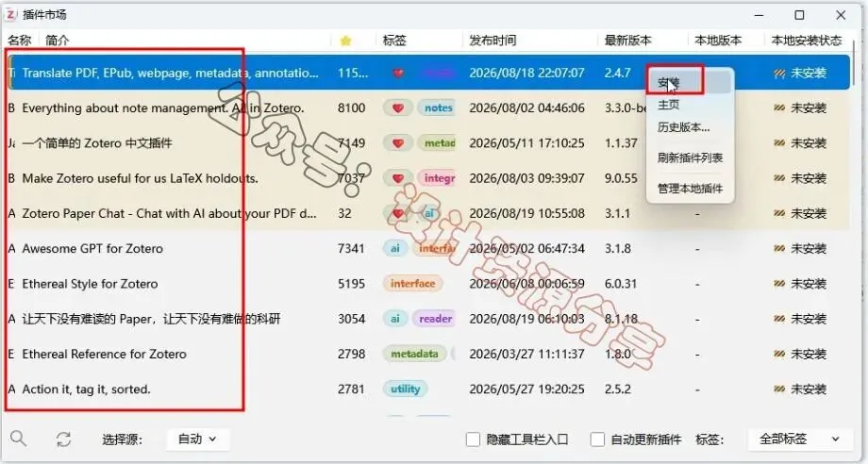The width and height of the screenshot is (868, 464).
Task: Click star count 7341 cell
Action: click(x=351, y=248)
